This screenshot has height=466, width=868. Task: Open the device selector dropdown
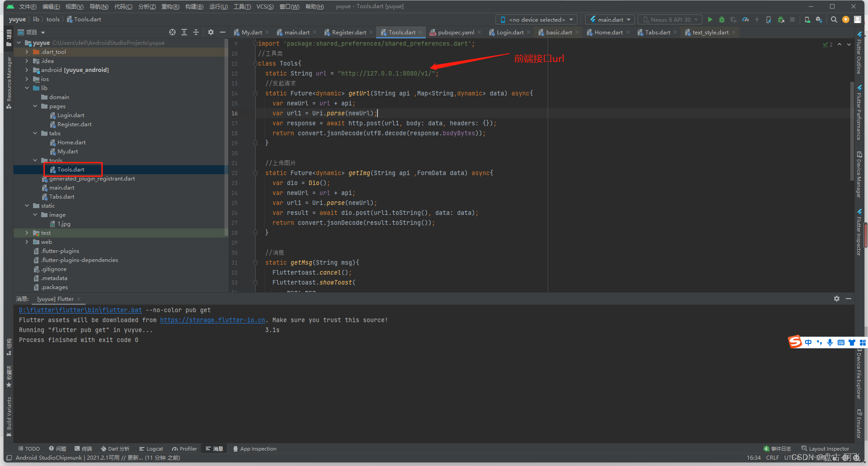point(536,19)
